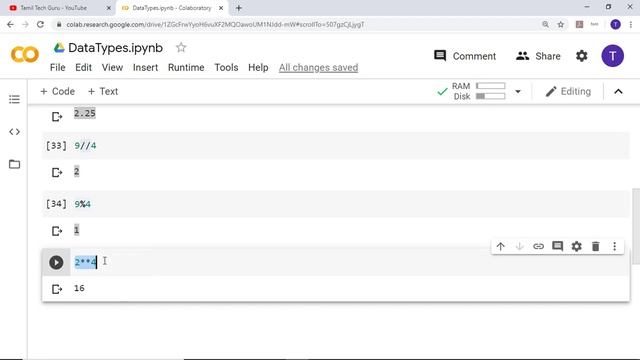
Task: Click the browser address bar
Action: (x=298, y=24)
